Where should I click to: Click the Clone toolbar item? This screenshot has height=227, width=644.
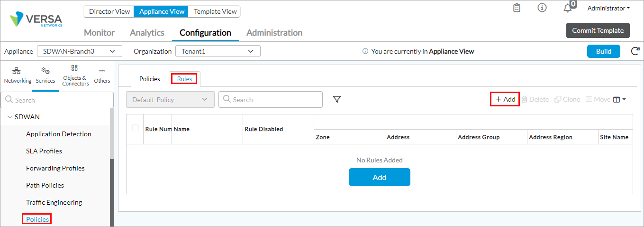567,99
